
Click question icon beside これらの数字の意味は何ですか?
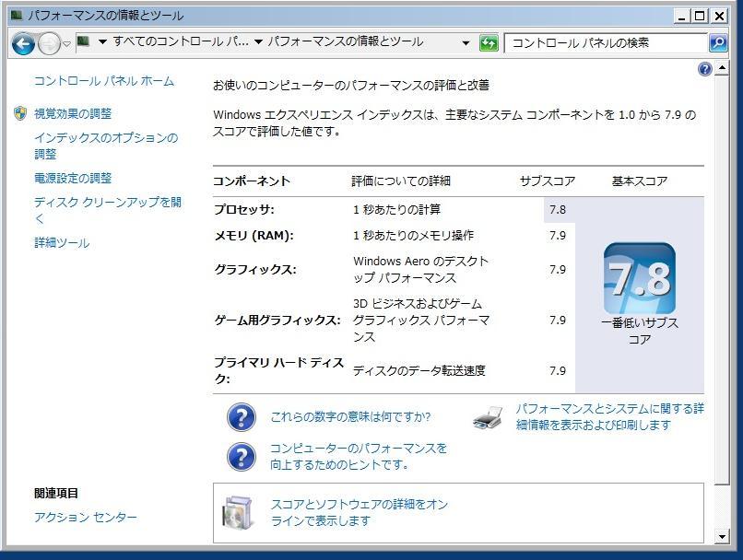point(242,417)
